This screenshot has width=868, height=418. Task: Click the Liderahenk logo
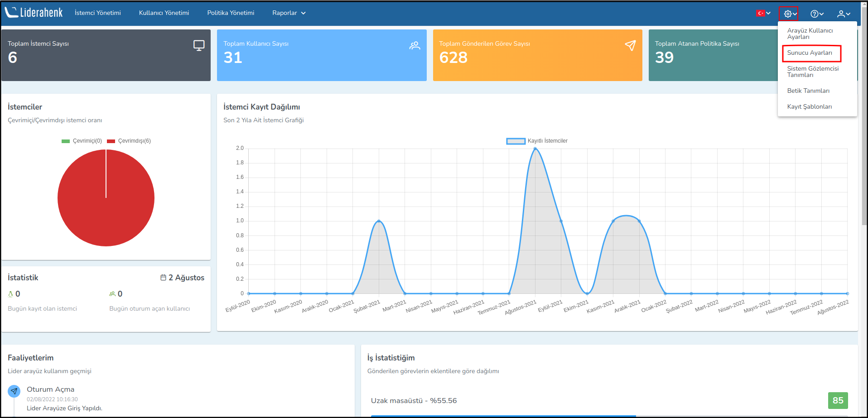(34, 13)
